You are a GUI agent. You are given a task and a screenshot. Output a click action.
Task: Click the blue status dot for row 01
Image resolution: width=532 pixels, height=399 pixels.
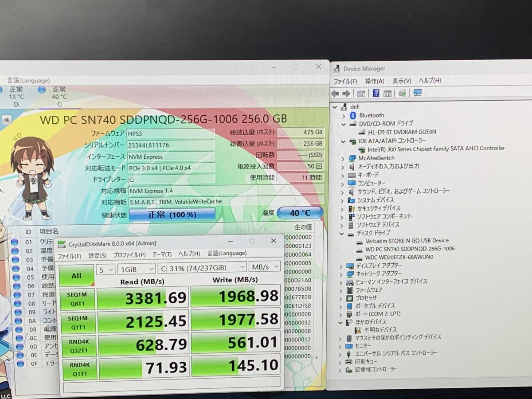click(x=15, y=242)
